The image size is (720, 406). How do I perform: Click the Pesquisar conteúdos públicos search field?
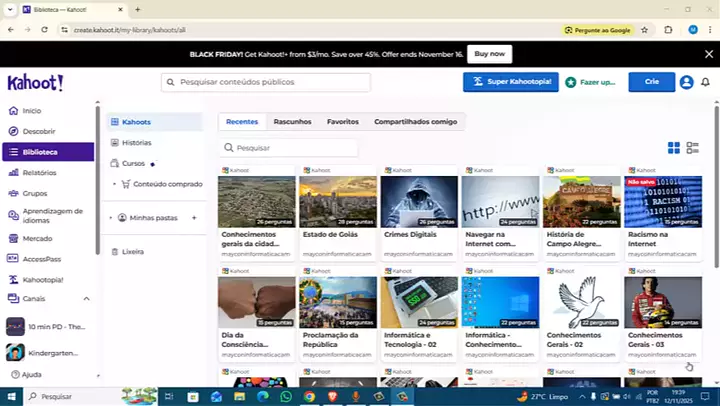pyautogui.click(x=266, y=82)
